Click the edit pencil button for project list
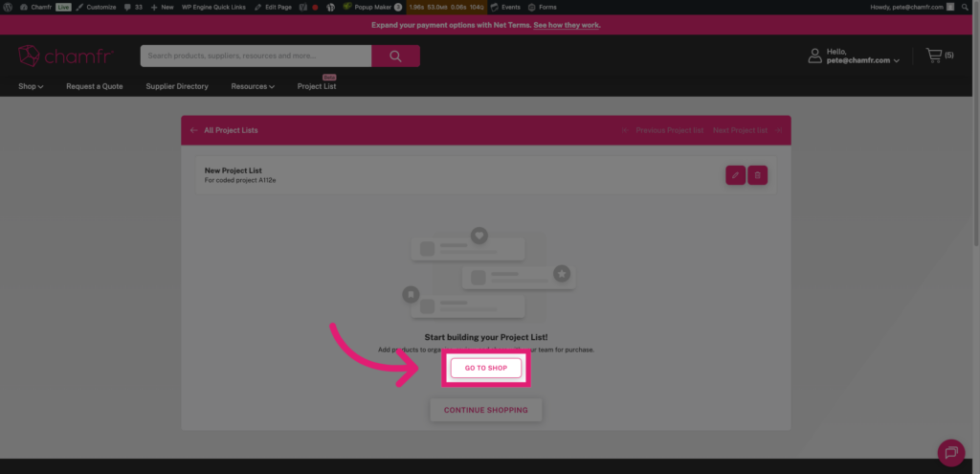Image resolution: width=980 pixels, height=474 pixels. [x=735, y=175]
